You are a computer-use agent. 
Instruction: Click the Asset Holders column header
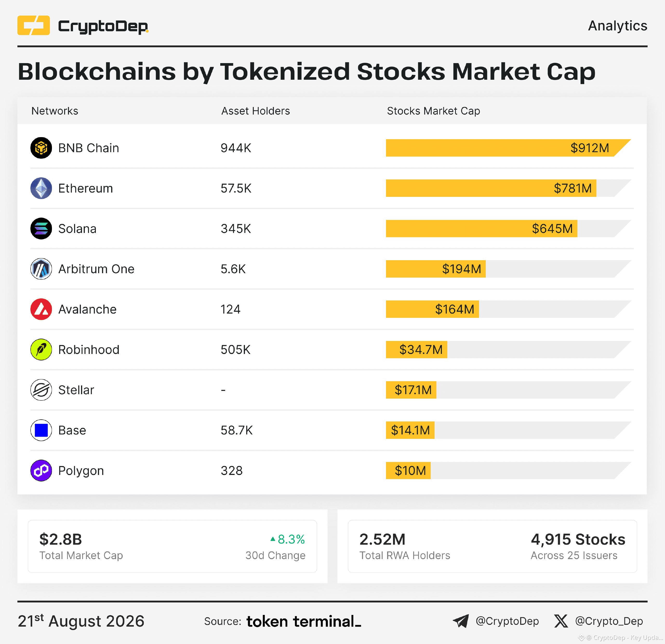click(256, 111)
